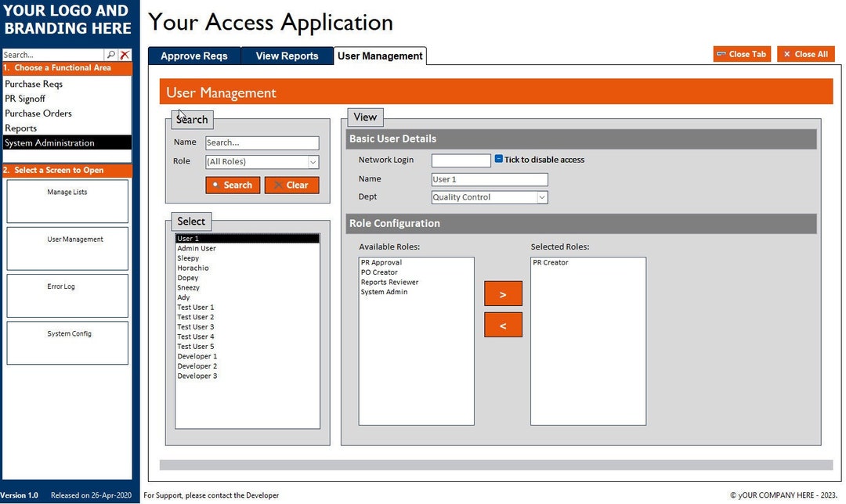The width and height of the screenshot is (846, 504).
Task: Expand the Dept dropdown showing Quality Control
Action: tap(542, 196)
